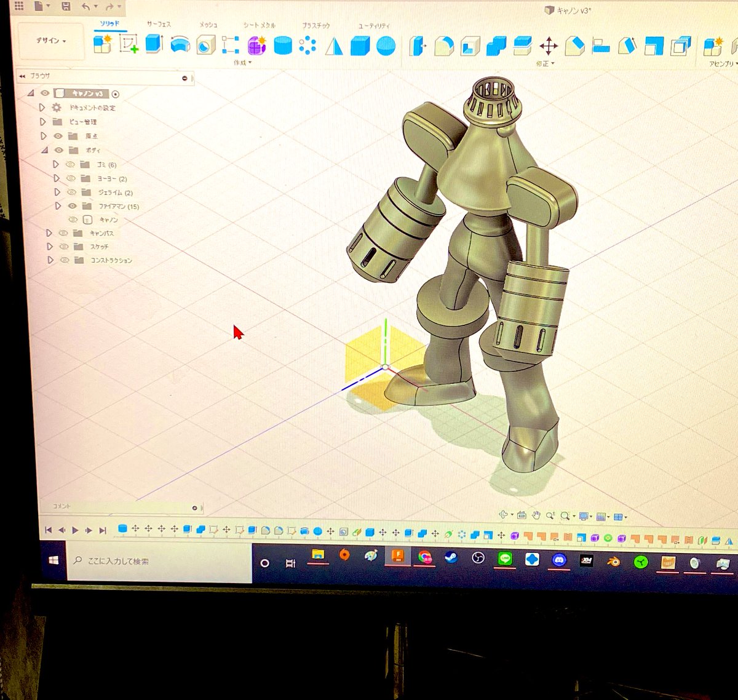Screen dimensions: 738x700
Task: Show the hidden ゴミ (6) folder
Action: click(x=70, y=164)
